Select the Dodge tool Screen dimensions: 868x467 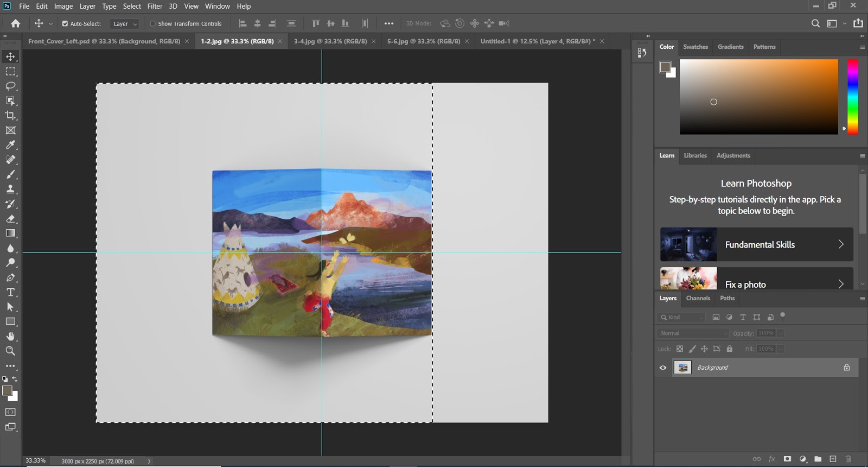(10, 263)
